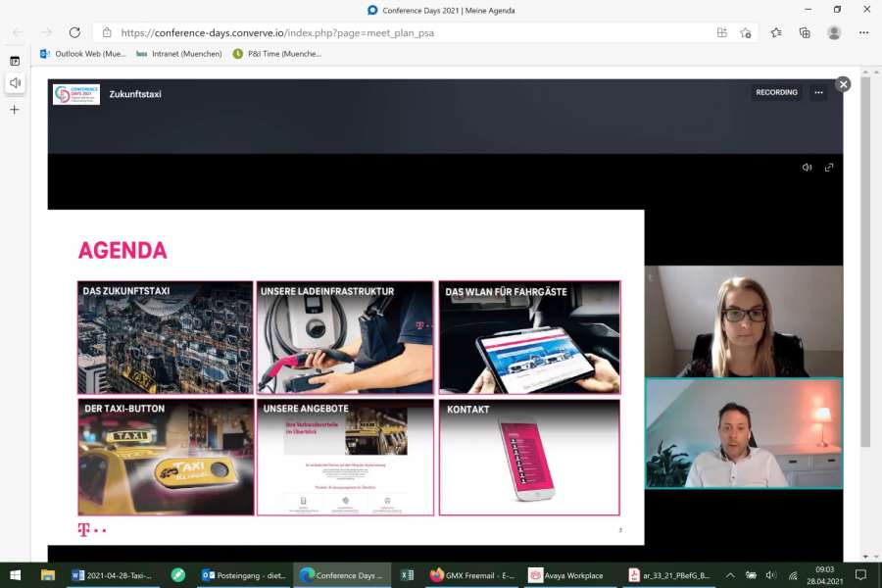Select the Das WLAN für Fahrgäste tile
This screenshot has width=882, height=588.
(529, 337)
